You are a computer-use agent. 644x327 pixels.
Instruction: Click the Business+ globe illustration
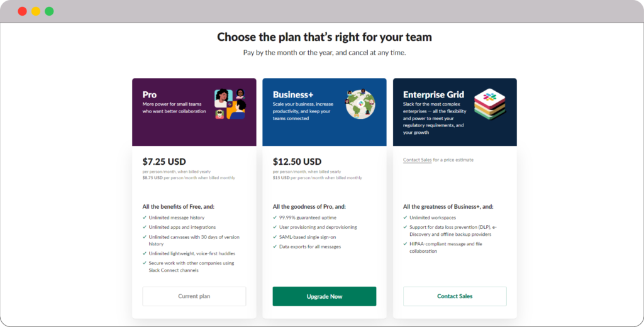(360, 104)
